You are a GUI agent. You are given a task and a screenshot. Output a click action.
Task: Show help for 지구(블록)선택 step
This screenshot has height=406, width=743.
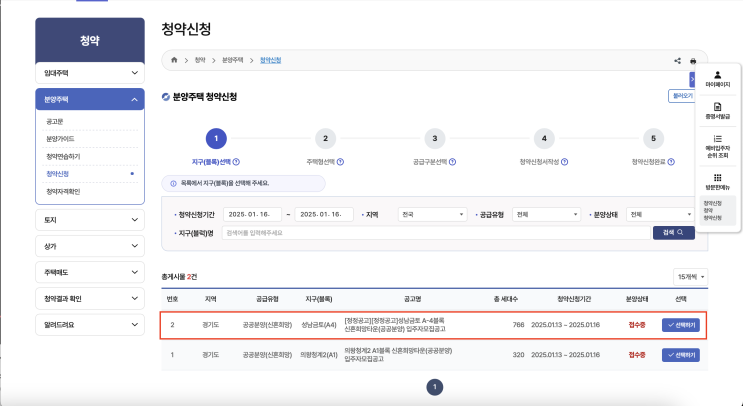[236, 162]
